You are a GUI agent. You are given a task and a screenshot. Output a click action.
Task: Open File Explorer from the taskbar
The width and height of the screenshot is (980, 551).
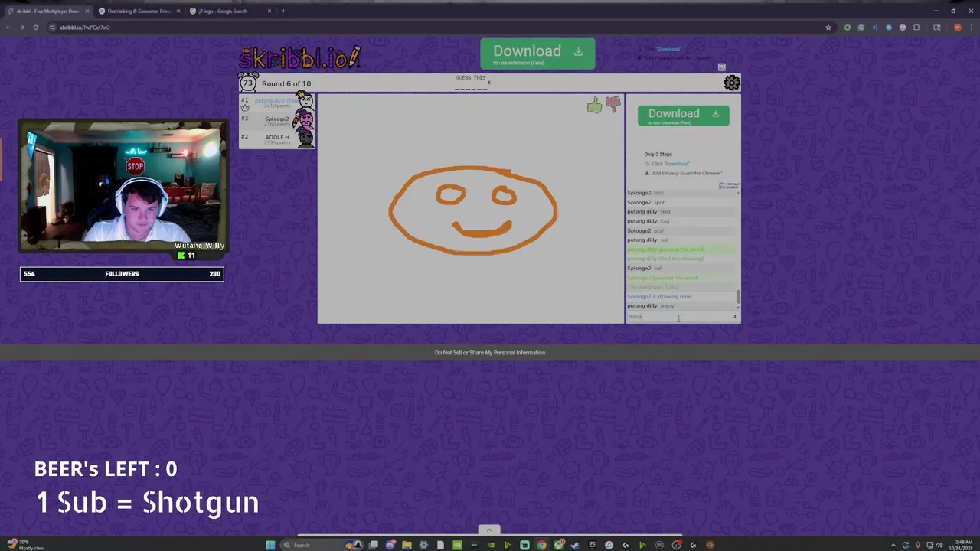click(x=407, y=545)
